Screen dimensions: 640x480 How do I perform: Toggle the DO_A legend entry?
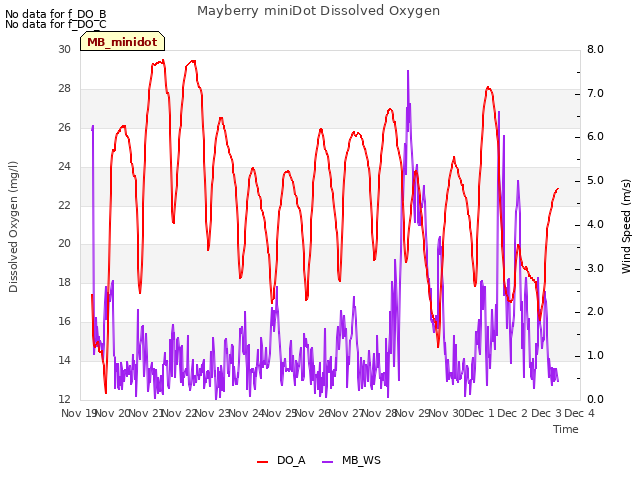[281, 460]
